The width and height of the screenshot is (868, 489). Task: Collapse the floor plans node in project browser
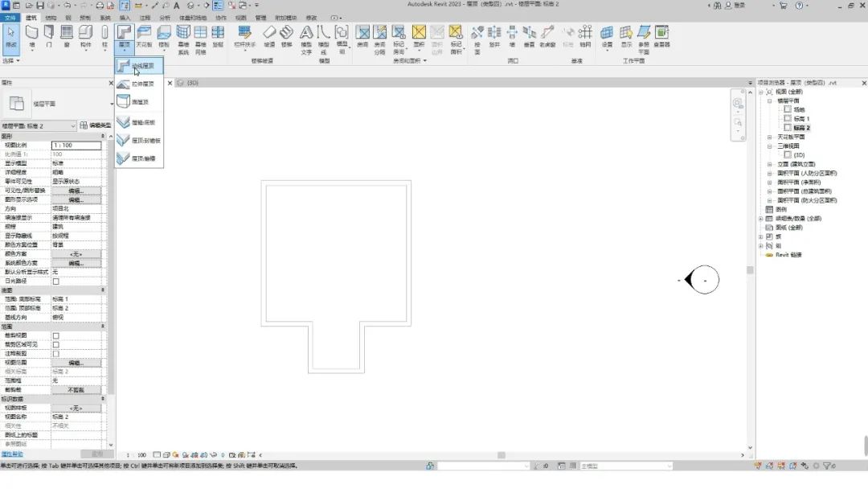point(769,101)
